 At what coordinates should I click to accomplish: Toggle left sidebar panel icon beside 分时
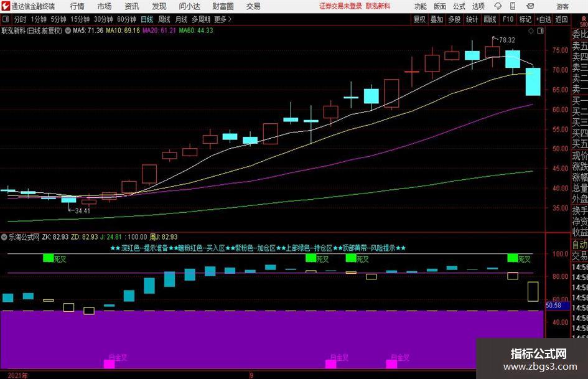[x=6, y=19]
